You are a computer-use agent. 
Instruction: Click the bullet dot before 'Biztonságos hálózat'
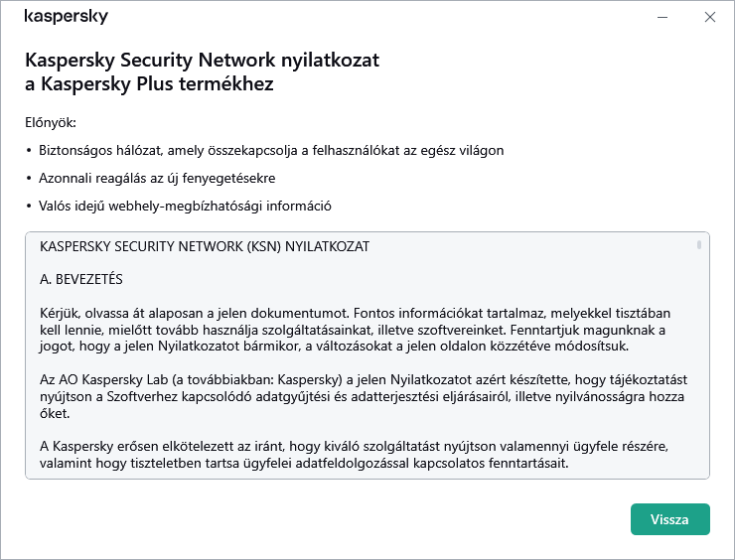(x=29, y=151)
